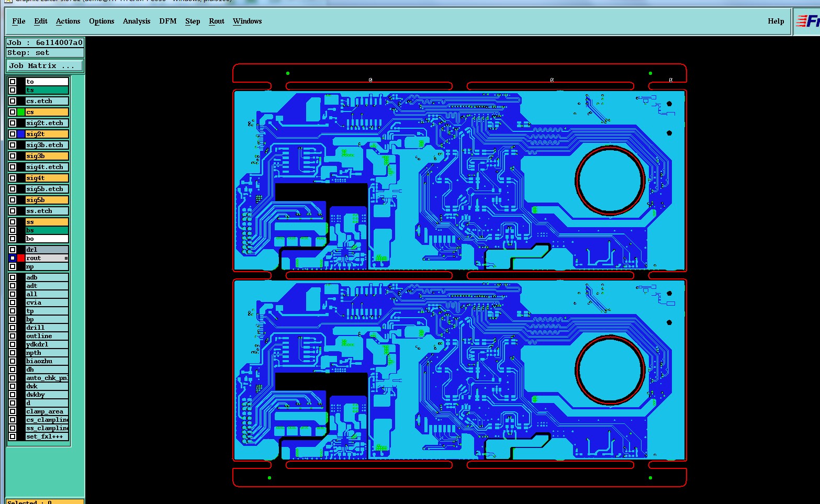Select the set_fxl+++ layer name
820x504 pixels.
tap(47, 436)
